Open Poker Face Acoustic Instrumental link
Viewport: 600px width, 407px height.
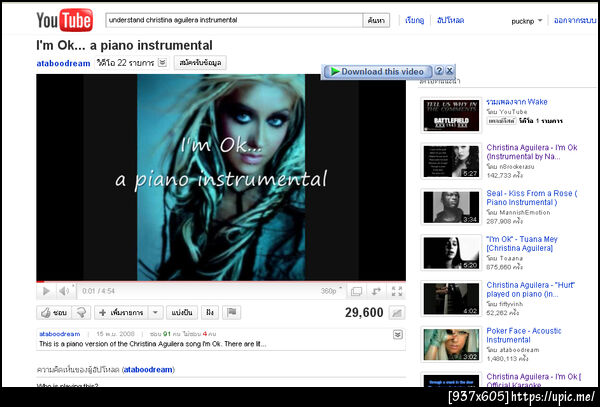coord(524,335)
